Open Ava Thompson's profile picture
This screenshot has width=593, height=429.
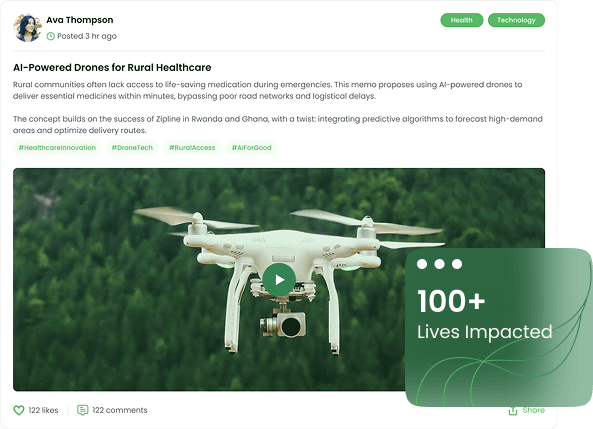click(27, 28)
